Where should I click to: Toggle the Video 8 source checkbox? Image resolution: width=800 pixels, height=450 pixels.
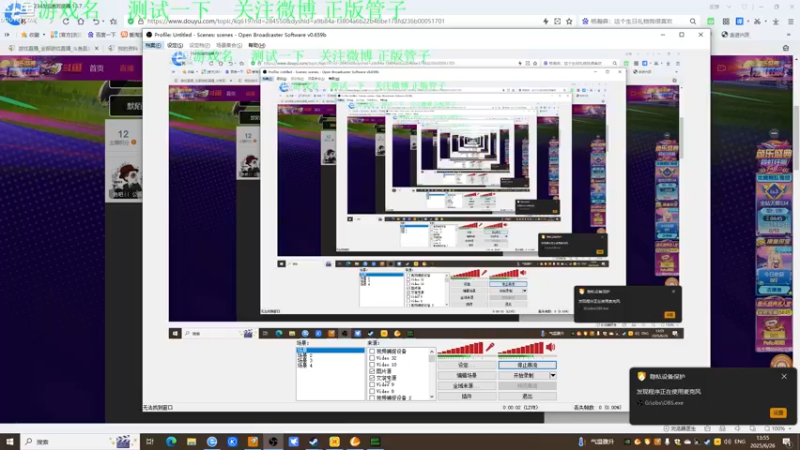coord(372,391)
